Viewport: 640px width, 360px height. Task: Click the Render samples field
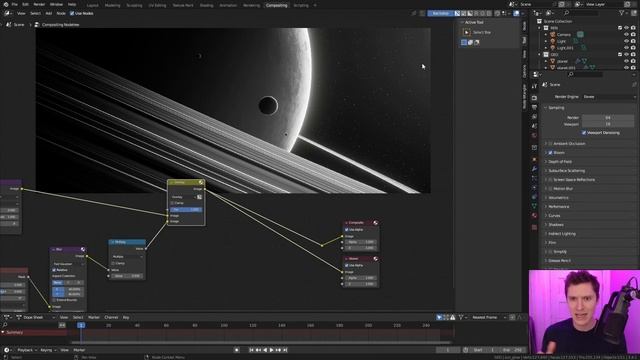[x=608, y=118]
